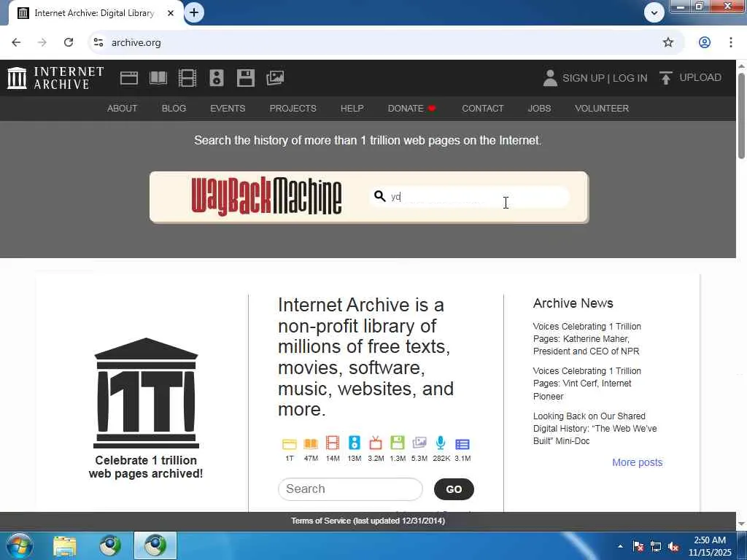The height and width of the screenshot is (560, 747).
Task: Close the Internet Archive tab
Action: (x=171, y=13)
